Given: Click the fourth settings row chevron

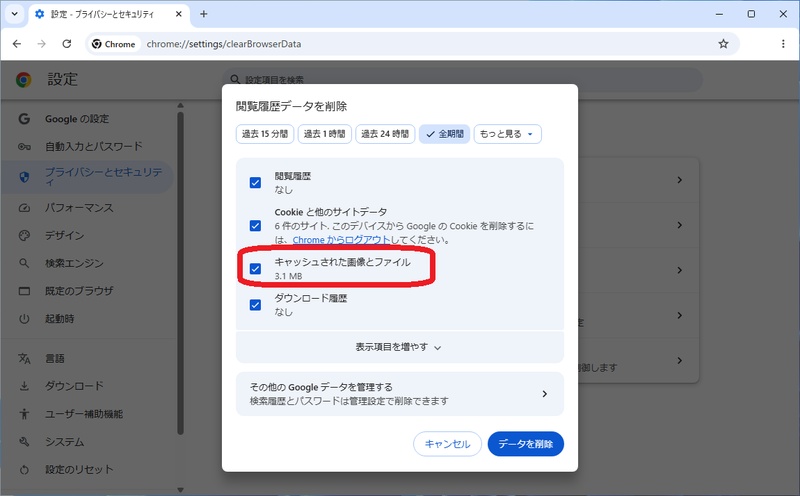Looking at the screenshot, I should 680,315.
